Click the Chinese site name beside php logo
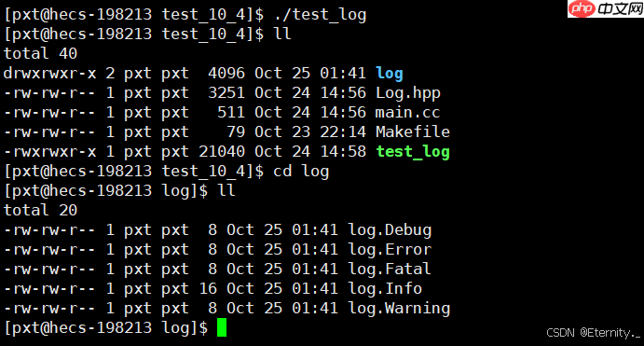Viewport: 644px width, 346px height. (620, 8)
